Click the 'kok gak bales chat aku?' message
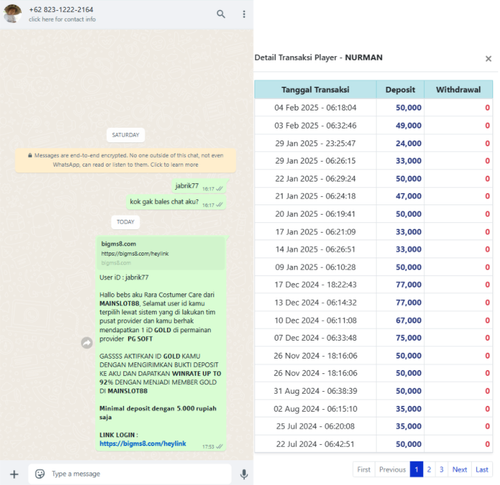Image resolution: width=500 pixels, height=485 pixels. click(176, 202)
